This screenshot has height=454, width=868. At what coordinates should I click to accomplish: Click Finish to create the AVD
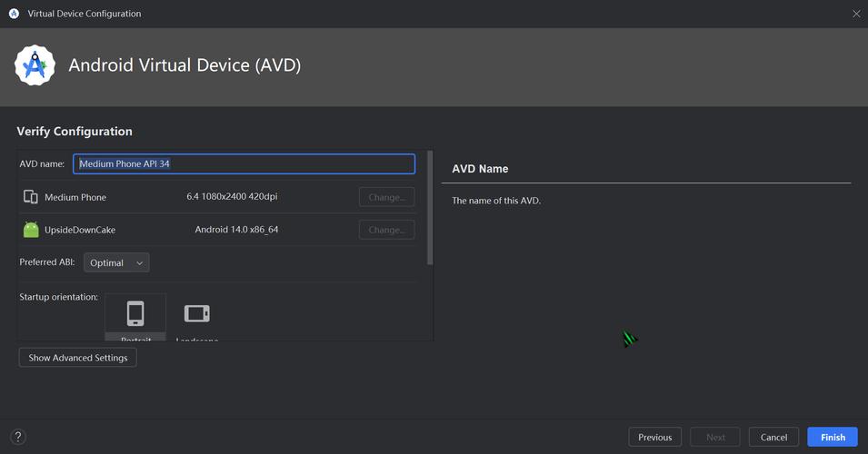832,437
